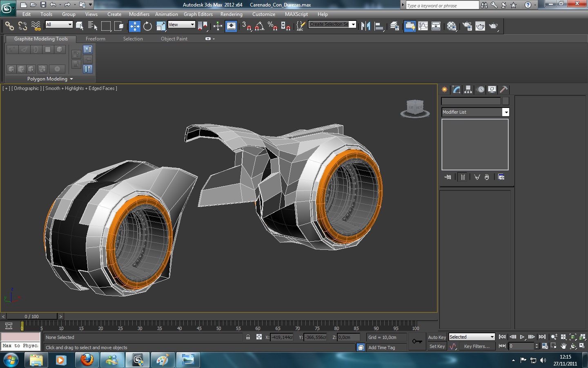The width and height of the screenshot is (588, 368).
Task: Click the Render Setup teapot icon
Action: [467, 26]
